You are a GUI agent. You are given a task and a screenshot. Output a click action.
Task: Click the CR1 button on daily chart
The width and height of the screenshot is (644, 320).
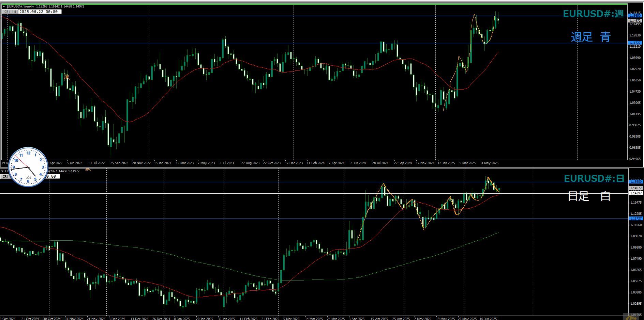point(5,177)
